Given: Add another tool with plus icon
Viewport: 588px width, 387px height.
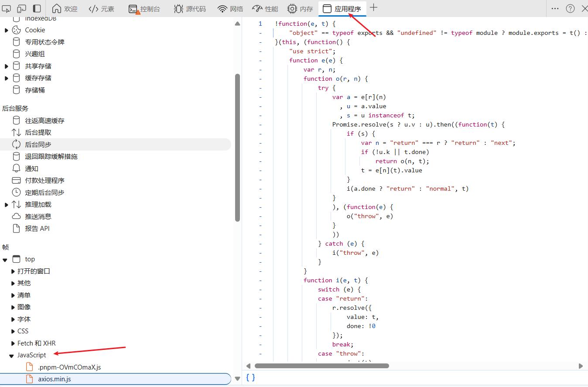Looking at the screenshot, I should [x=374, y=8].
